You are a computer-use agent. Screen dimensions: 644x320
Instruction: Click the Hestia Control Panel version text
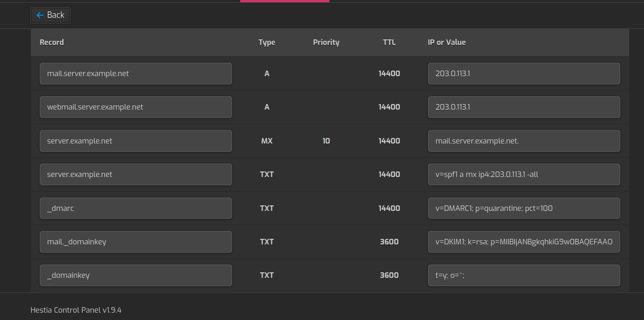pyautogui.click(x=76, y=310)
